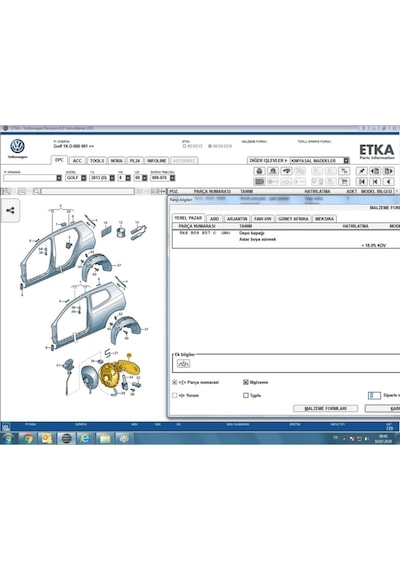
Task: Click the first-record navigation arrow icon
Action: (362, 181)
